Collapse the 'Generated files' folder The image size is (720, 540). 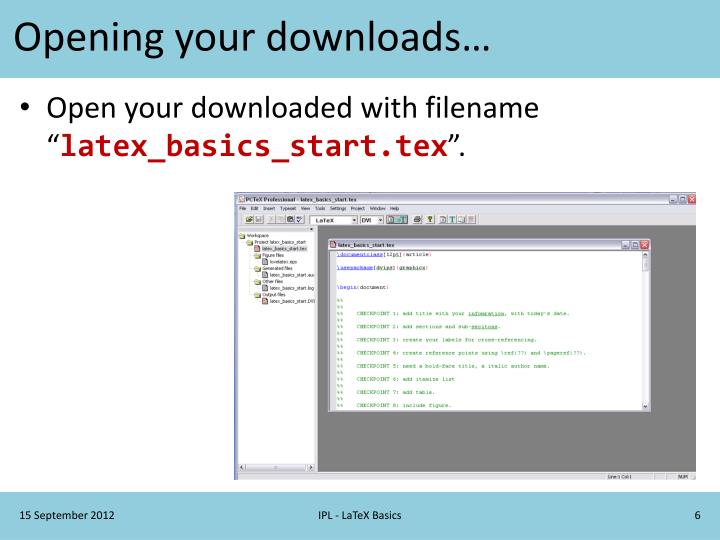tap(258, 269)
